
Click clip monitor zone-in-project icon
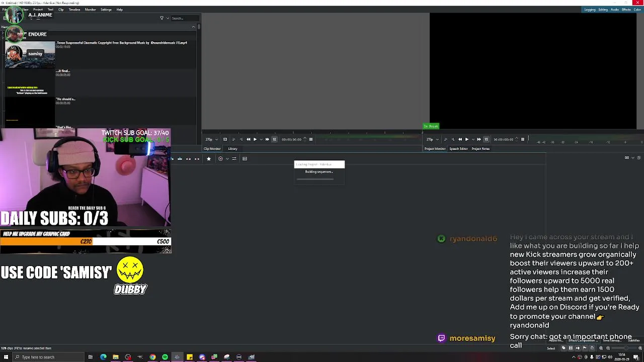pyautogui.click(x=225, y=139)
